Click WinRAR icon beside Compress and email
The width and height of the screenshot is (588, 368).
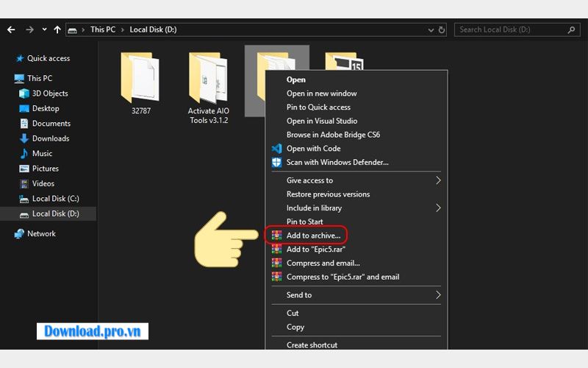click(277, 263)
